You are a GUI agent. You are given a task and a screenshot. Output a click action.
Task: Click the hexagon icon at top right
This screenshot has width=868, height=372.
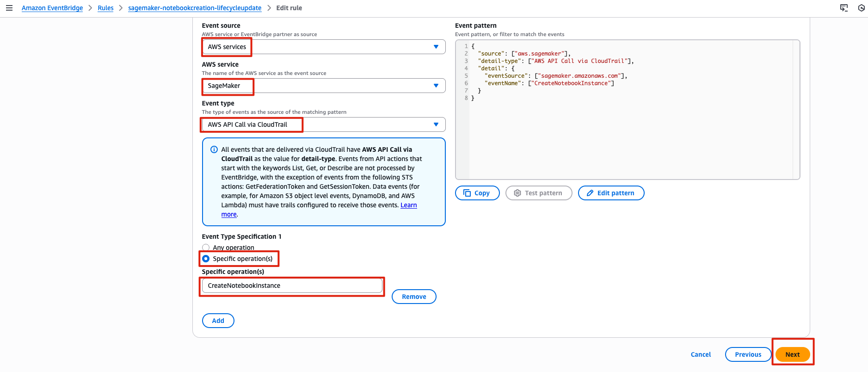click(x=862, y=8)
